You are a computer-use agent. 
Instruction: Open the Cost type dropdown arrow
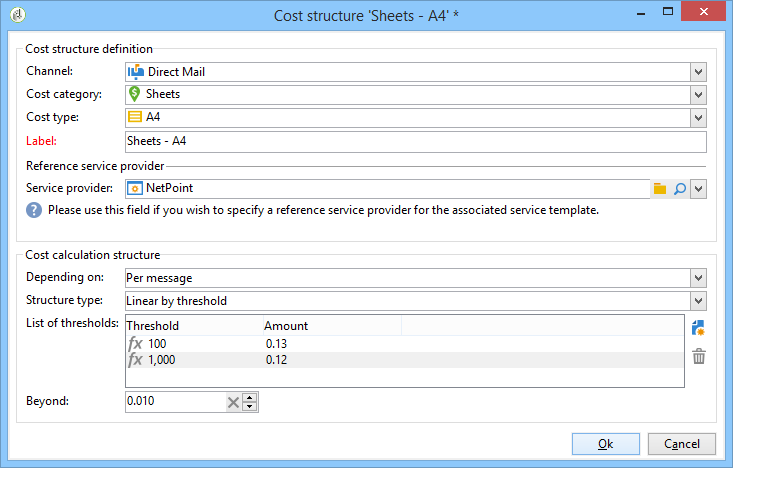pos(698,118)
